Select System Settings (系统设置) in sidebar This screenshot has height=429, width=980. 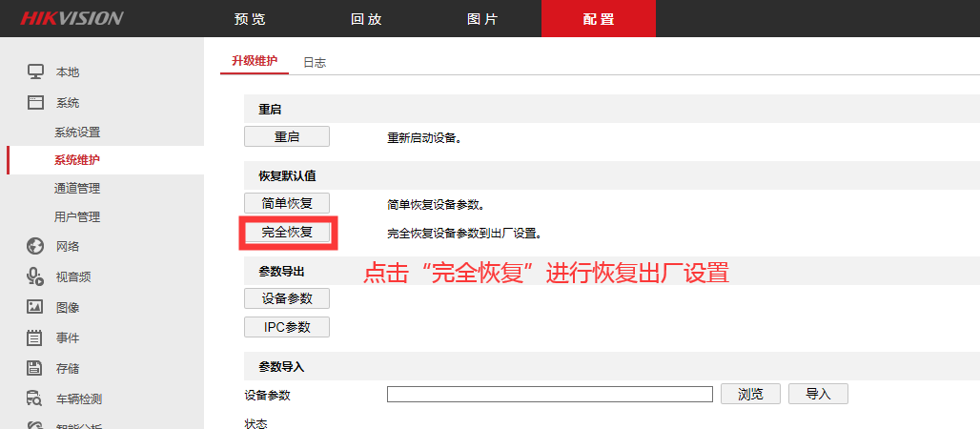point(77,133)
